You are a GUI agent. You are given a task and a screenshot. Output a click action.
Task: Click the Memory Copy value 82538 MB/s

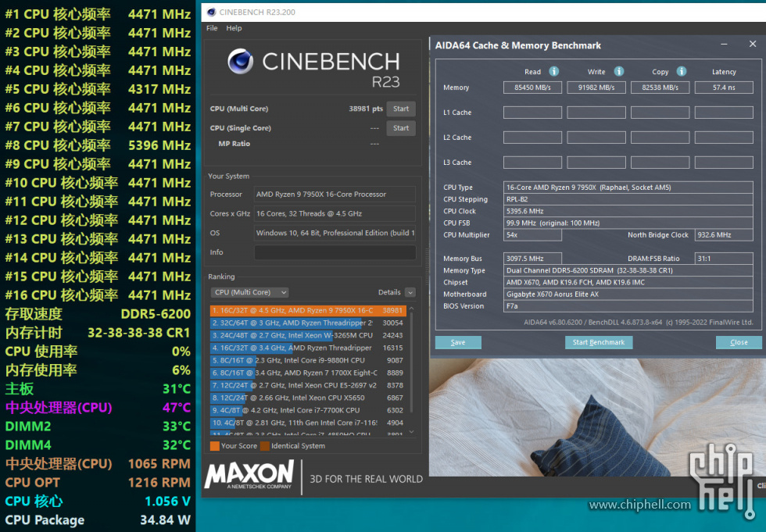(660, 87)
